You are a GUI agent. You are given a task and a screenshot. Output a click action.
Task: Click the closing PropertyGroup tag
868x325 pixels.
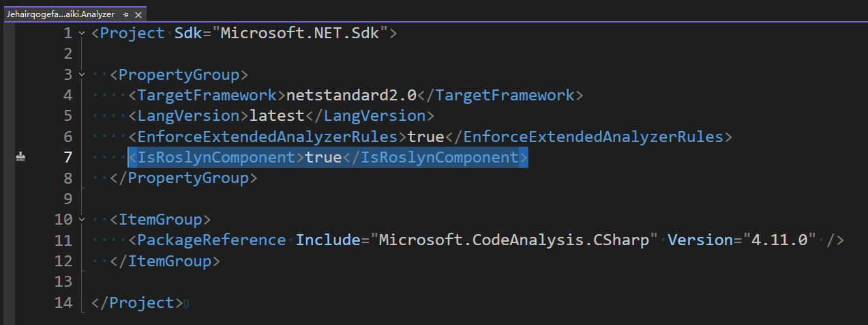pyautogui.click(x=184, y=178)
